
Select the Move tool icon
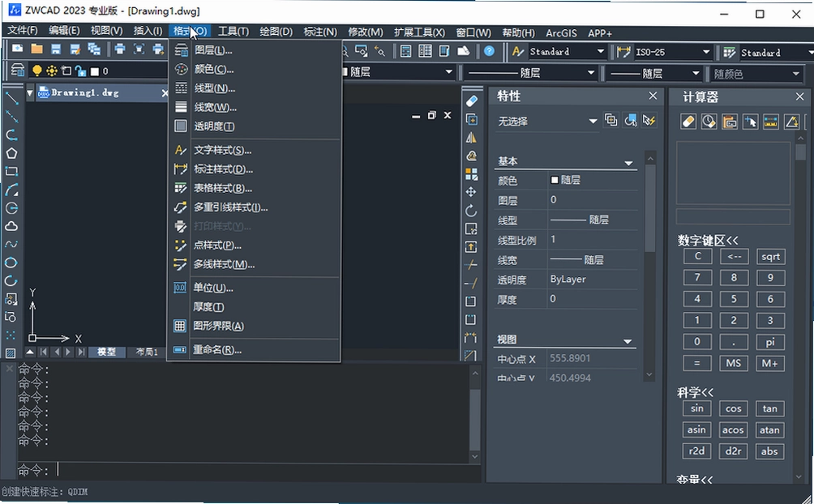471,192
